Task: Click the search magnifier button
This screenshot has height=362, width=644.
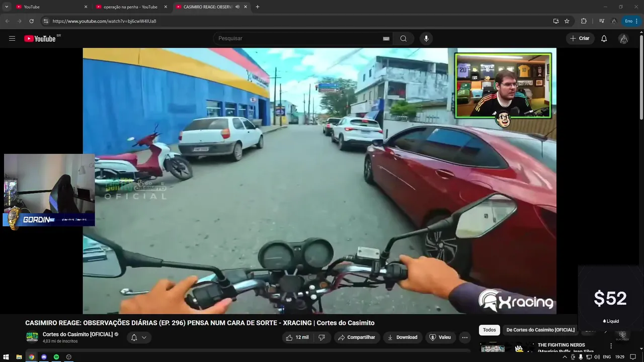Action: click(x=404, y=39)
